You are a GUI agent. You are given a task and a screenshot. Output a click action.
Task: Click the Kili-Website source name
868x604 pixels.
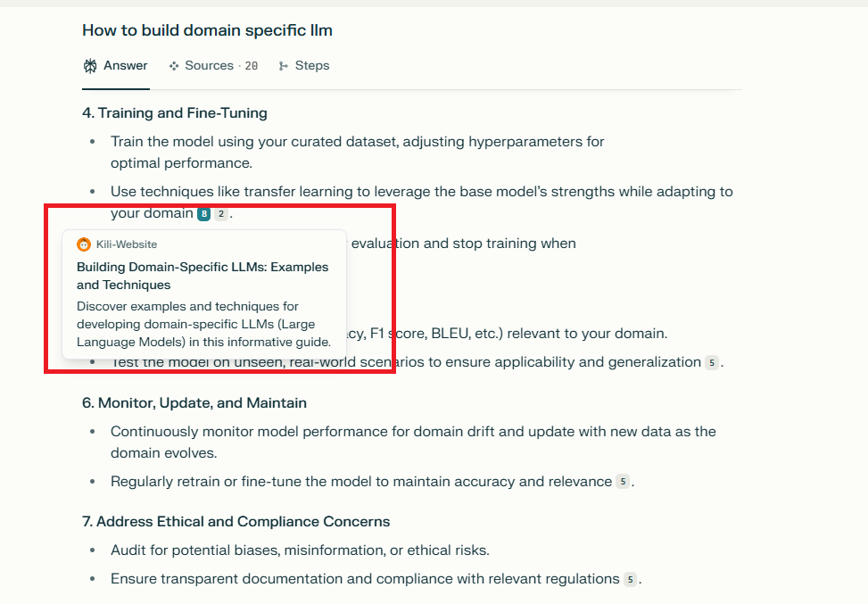[127, 244]
